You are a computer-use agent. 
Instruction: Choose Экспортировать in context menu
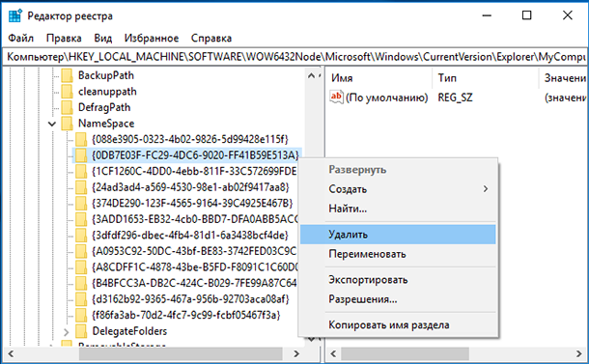[x=368, y=280]
